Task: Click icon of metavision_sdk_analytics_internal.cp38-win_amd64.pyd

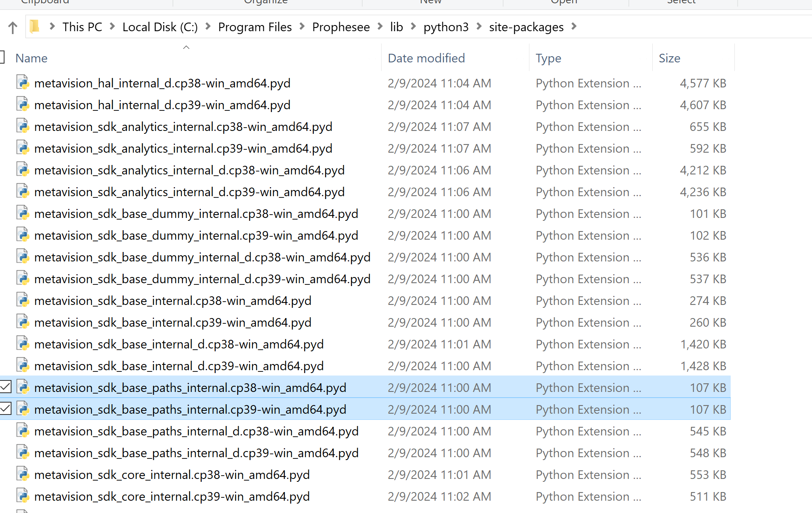Action: coord(23,126)
